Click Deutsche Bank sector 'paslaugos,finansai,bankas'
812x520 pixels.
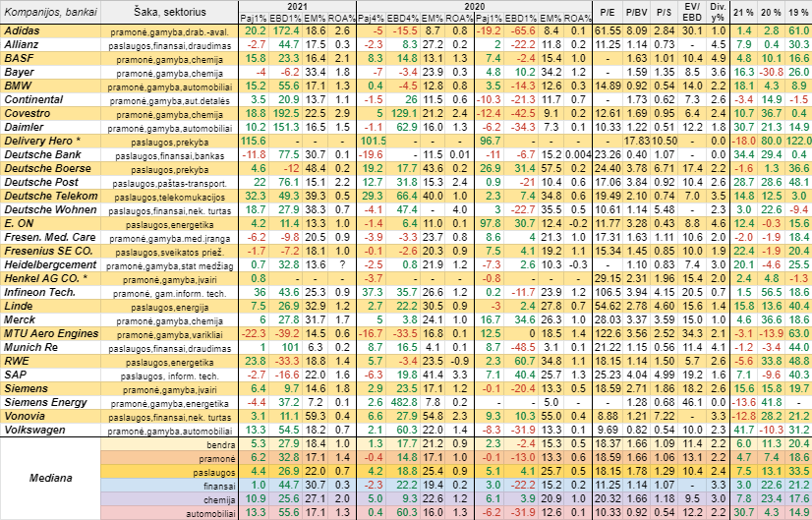pyautogui.click(x=170, y=155)
